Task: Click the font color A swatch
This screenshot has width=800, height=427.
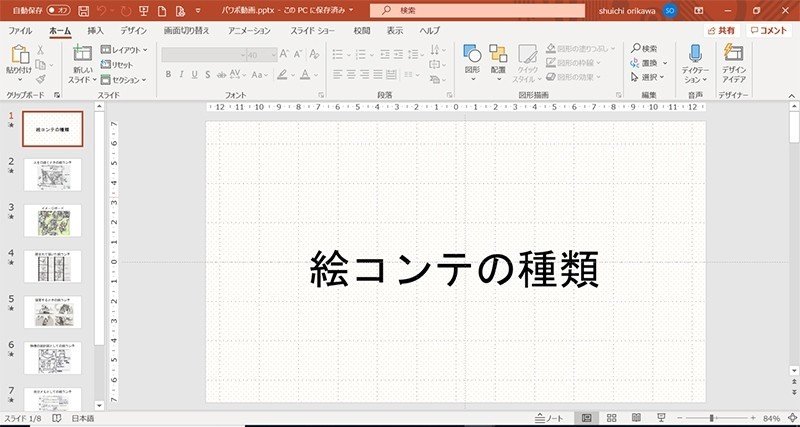Action: [x=305, y=74]
